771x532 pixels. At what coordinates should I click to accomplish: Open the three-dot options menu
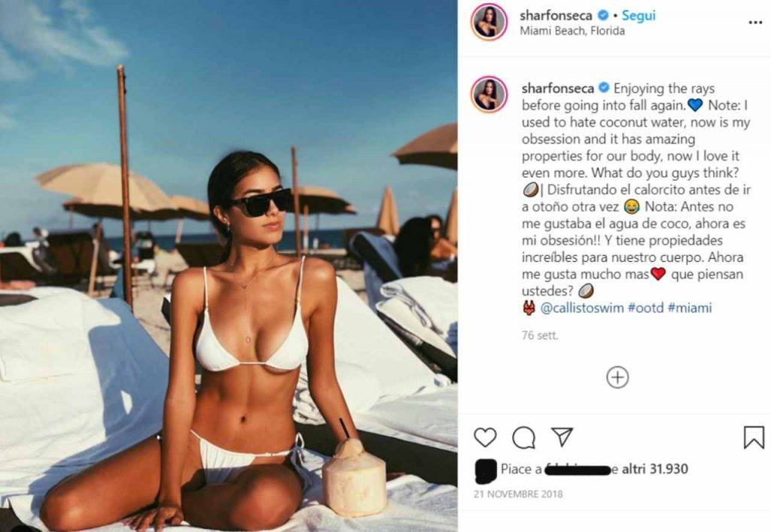pos(754,23)
